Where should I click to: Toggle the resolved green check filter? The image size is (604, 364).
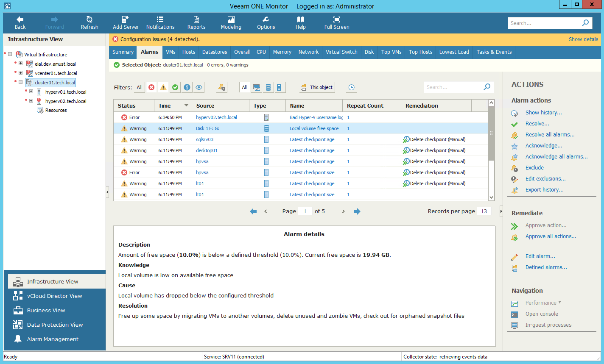pos(175,87)
